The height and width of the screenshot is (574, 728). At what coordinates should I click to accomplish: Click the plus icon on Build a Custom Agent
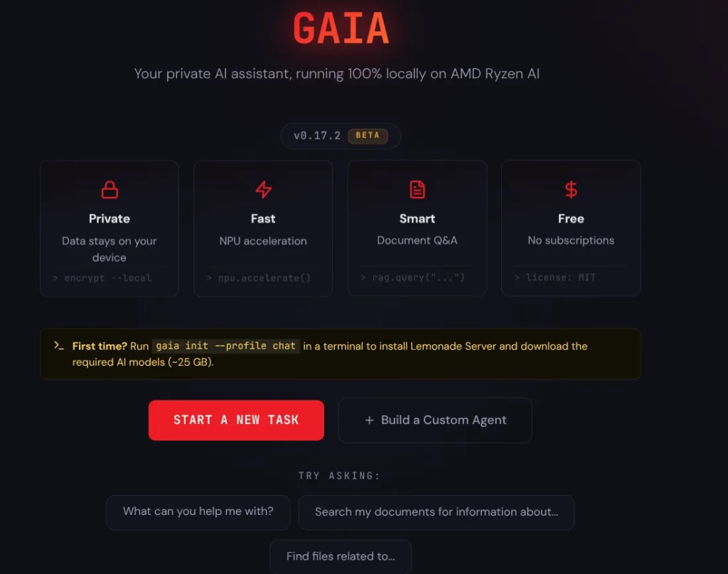pos(369,420)
